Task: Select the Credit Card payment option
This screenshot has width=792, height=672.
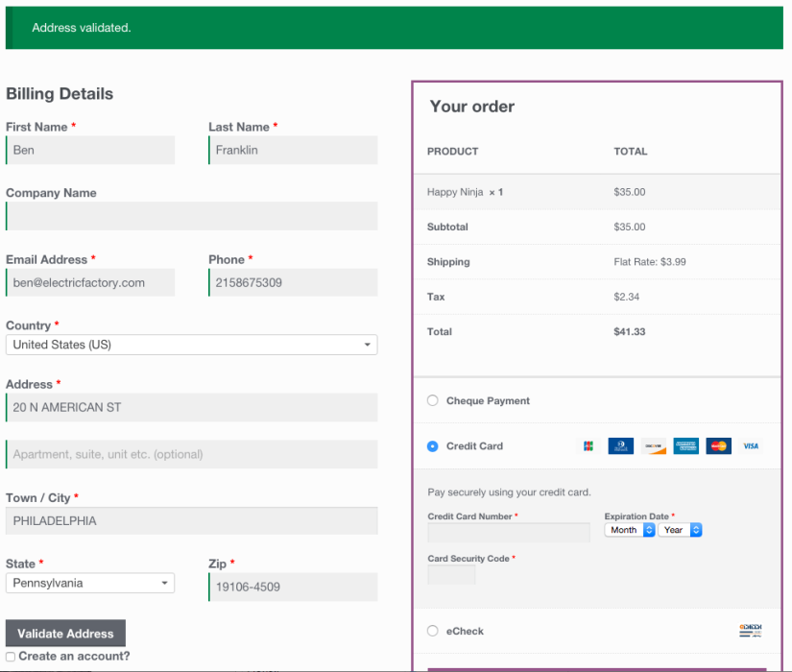Action: point(432,445)
